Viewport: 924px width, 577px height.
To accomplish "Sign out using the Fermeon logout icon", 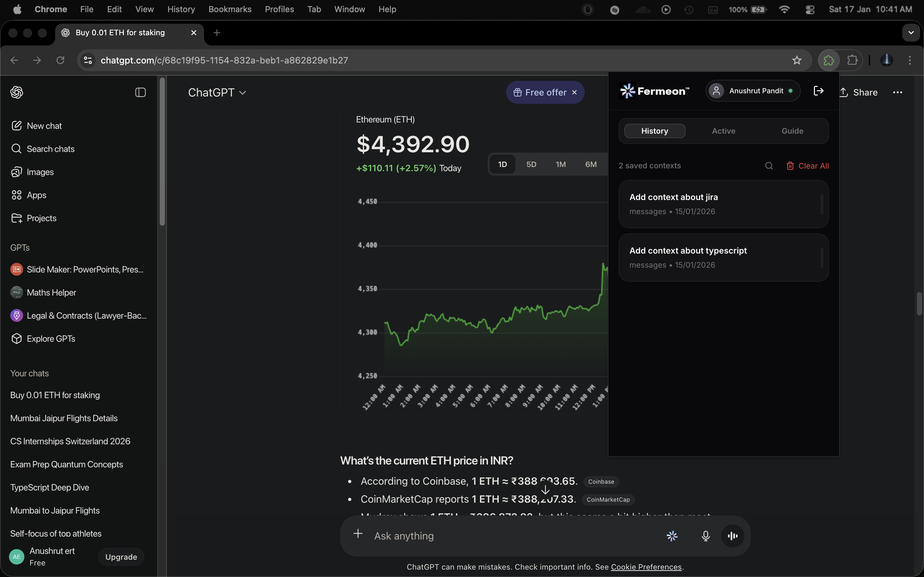I will [819, 90].
